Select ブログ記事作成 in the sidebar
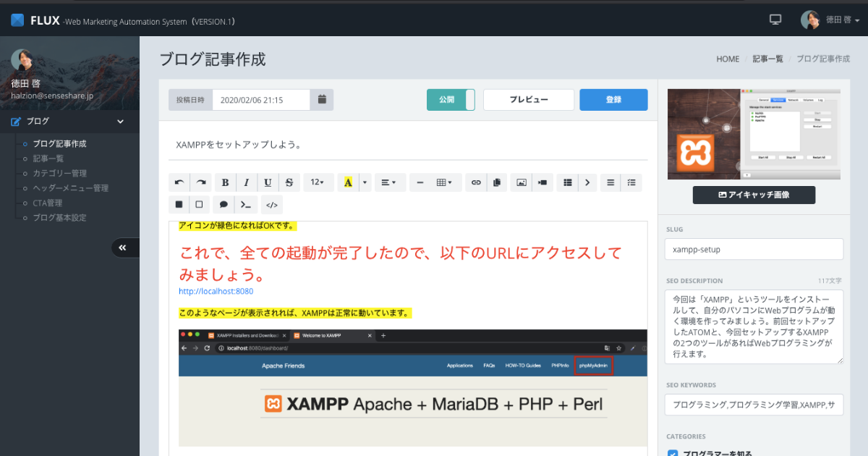 click(x=59, y=143)
